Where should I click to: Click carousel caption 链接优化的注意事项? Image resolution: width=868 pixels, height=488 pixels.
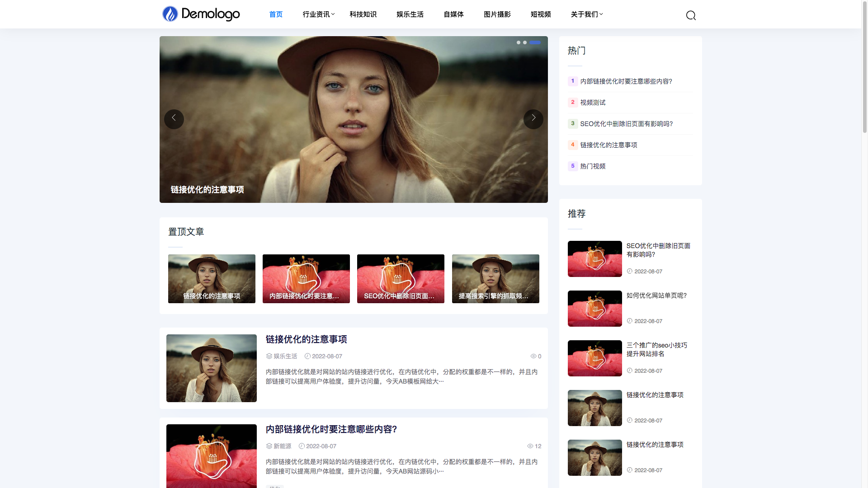pyautogui.click(x=207, y=190)
